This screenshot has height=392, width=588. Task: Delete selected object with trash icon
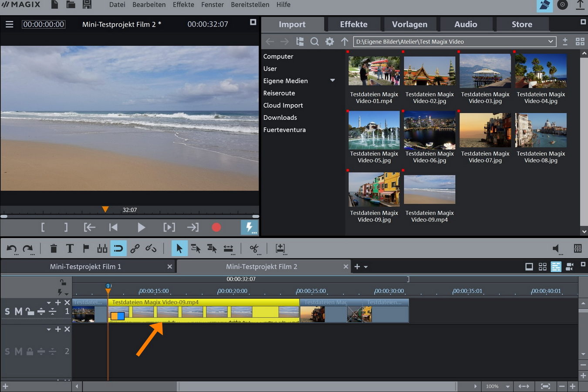click(x=54, y=249)
